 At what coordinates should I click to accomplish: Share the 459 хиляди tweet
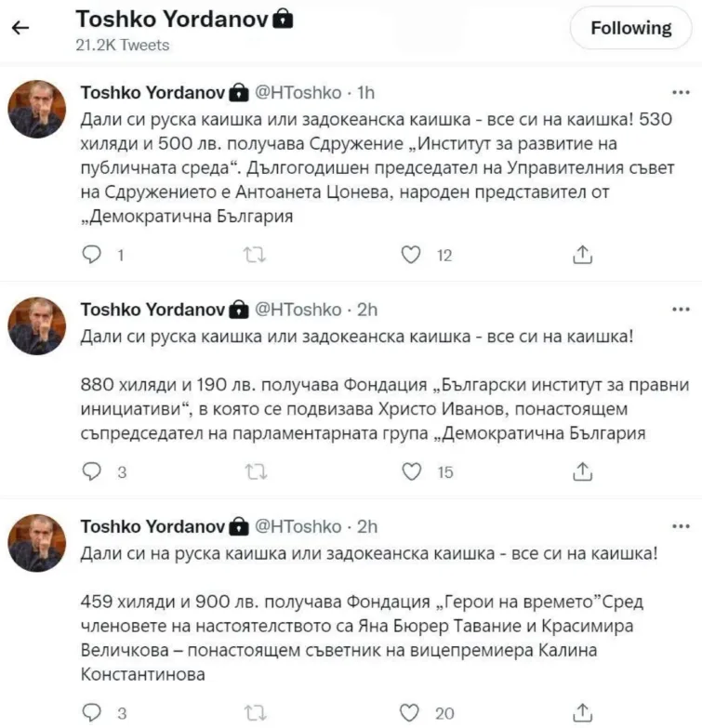583,712
